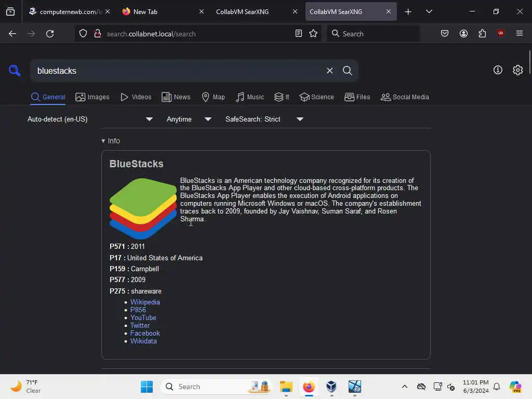Open VirtualBox from taskbar

click(331, 387)
